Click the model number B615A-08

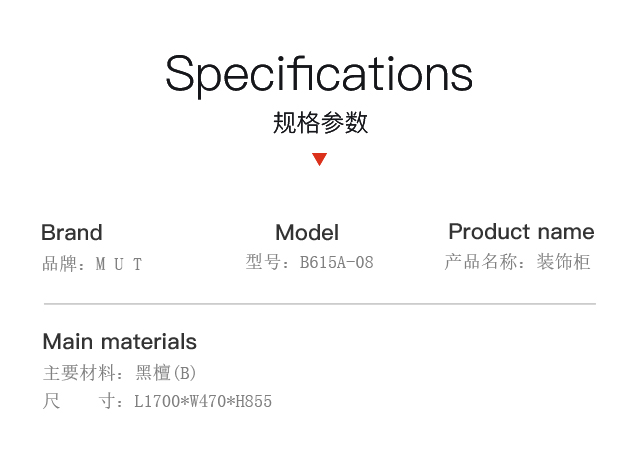pos(337,262)
